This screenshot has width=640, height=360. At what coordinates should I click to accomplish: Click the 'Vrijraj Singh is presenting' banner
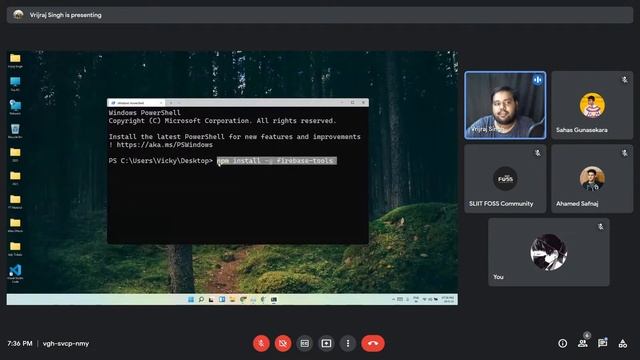320,15
